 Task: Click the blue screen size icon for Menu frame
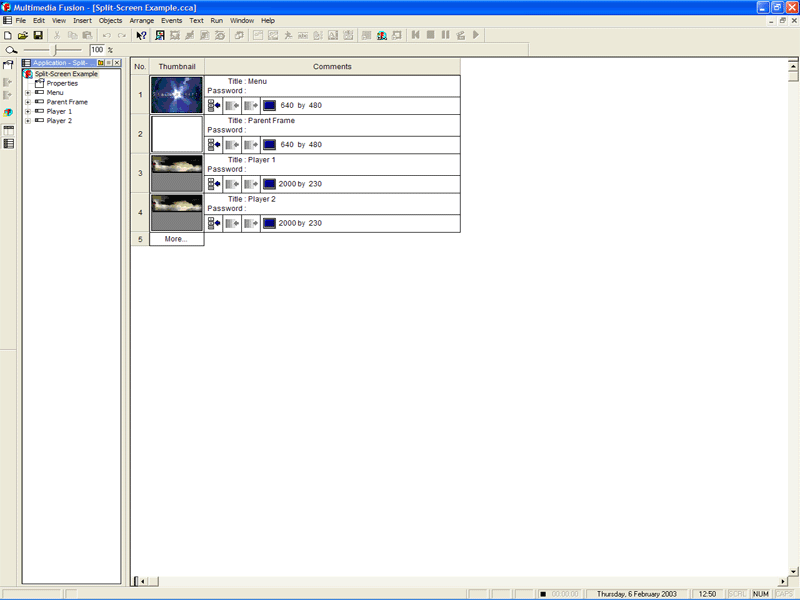click(x=269, y=105)
